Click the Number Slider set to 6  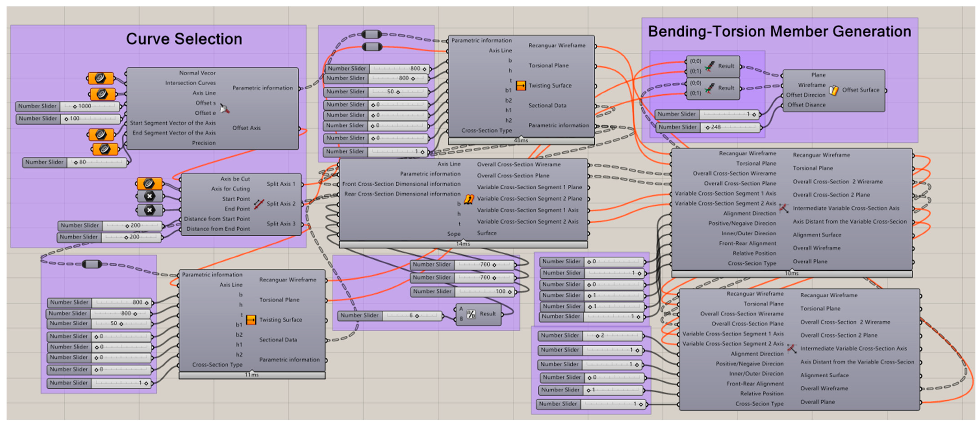point(390,316)
